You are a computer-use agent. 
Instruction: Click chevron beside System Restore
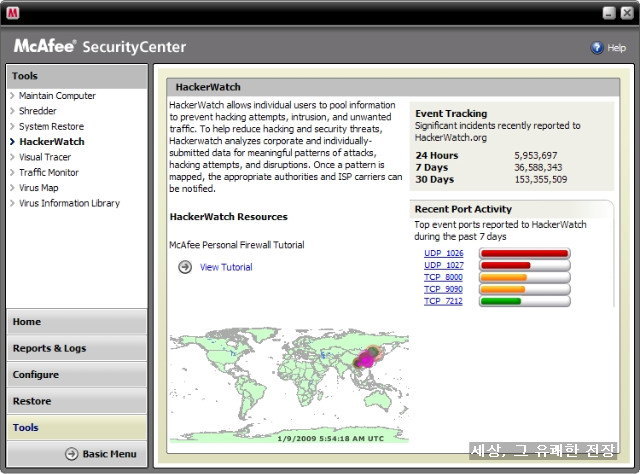(12, 126)
